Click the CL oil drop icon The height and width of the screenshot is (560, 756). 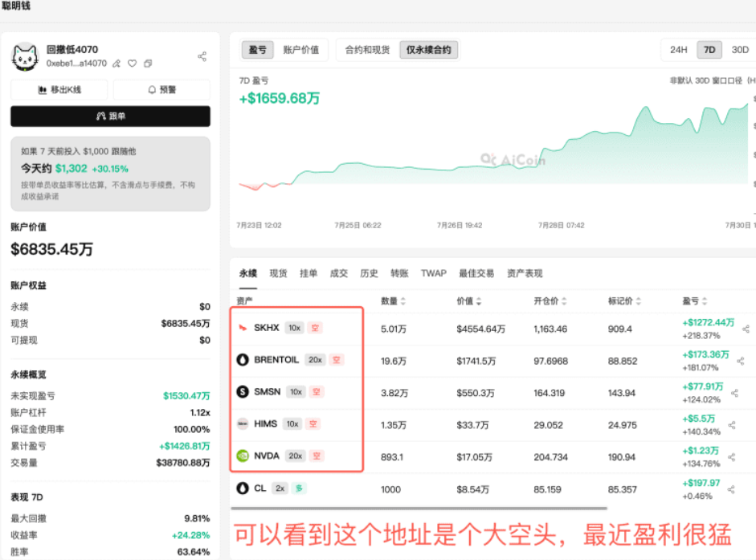point(243,488)
